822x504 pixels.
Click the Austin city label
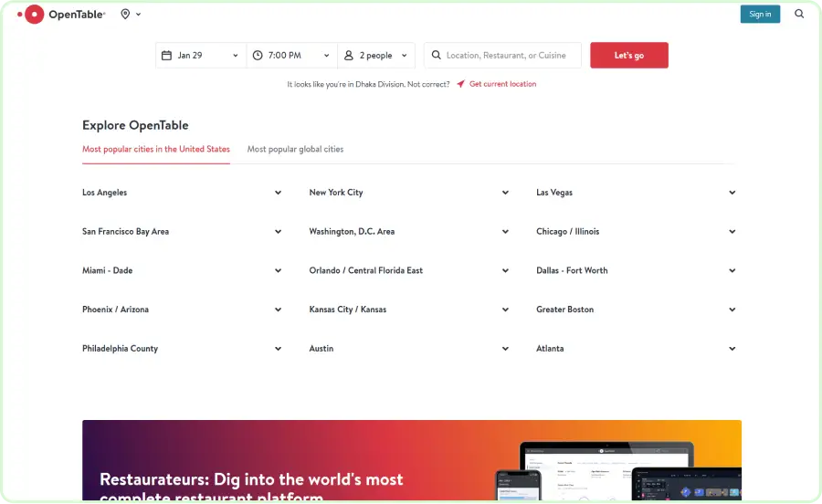pos(321,349)
